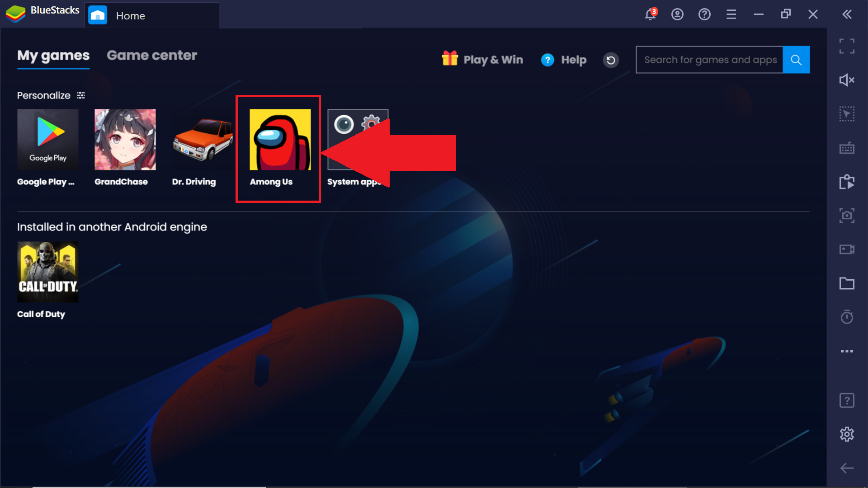The image size is (868, 488).
Task: Click the refresh/restore history icon
Action: (x=611, y=60)
